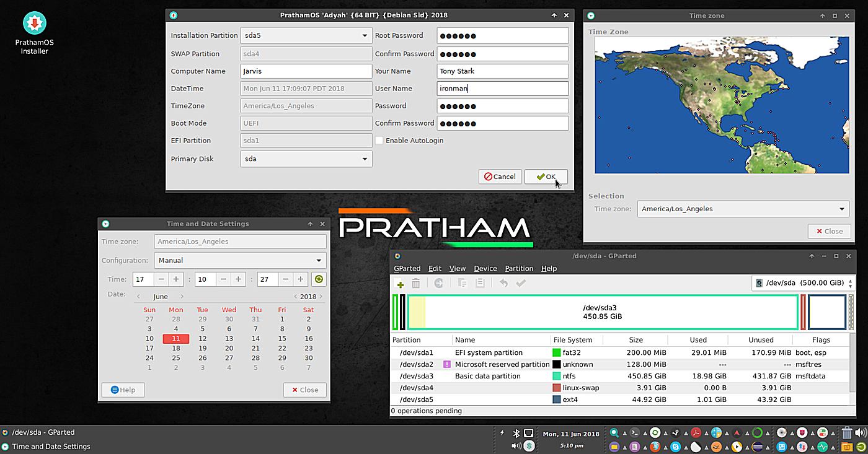Click the Bluetooth icon in the system tray
The width and height of the screenshot is (868, 454).
(x=516, y=433)
